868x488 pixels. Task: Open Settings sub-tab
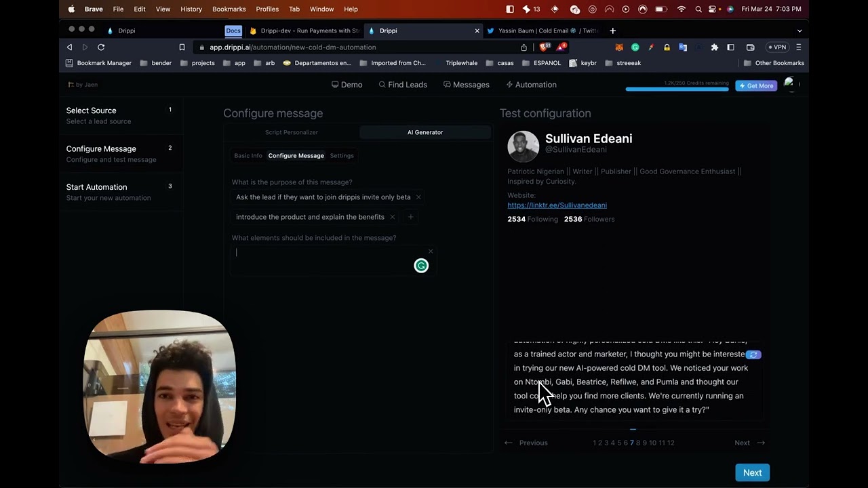(x=342, y=156)
